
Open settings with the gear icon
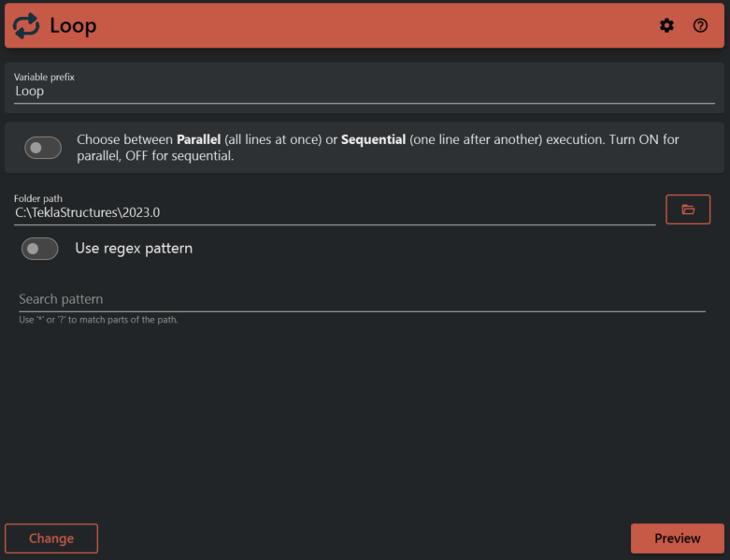click(x=666, y=26)
